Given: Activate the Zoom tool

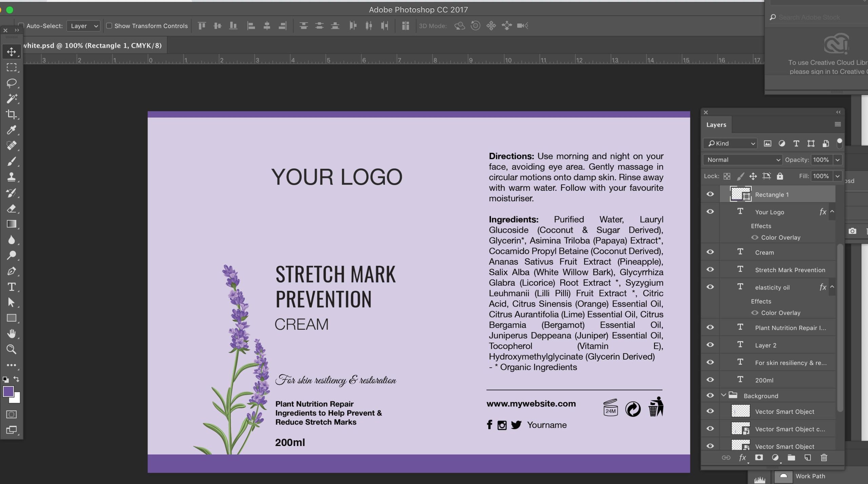Looking at the screenshot, I should point(12,349).
